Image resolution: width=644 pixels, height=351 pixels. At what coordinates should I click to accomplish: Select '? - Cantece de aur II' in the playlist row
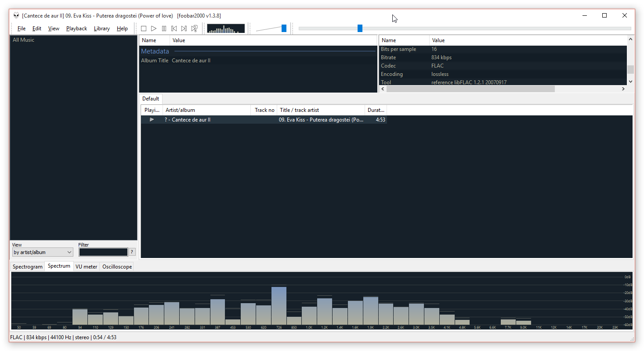188,120
